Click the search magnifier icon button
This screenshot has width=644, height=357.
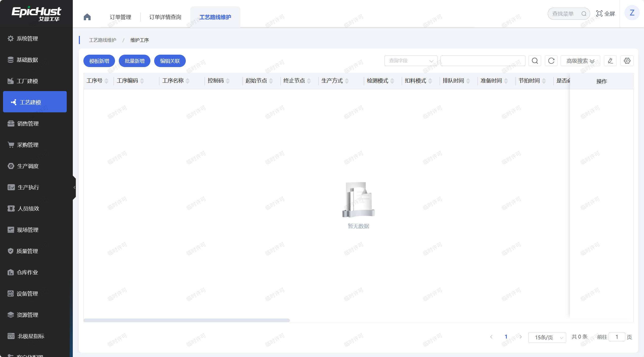click(535, 61)
